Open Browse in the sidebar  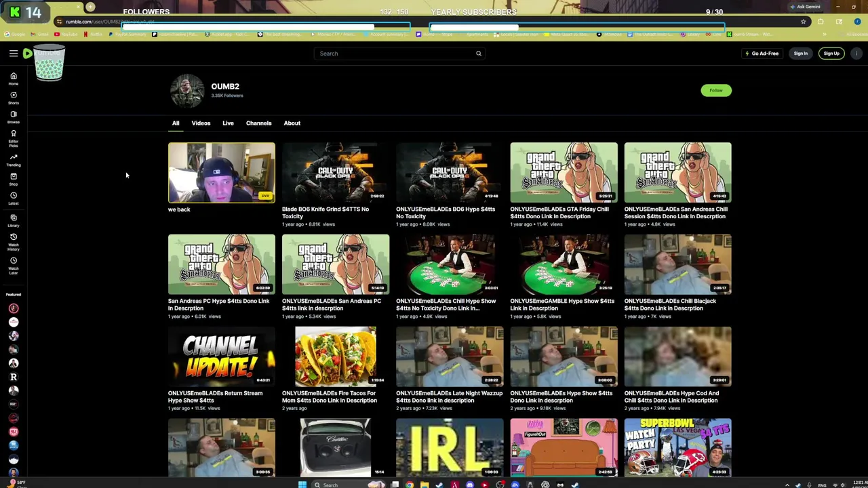click(13, 117)
